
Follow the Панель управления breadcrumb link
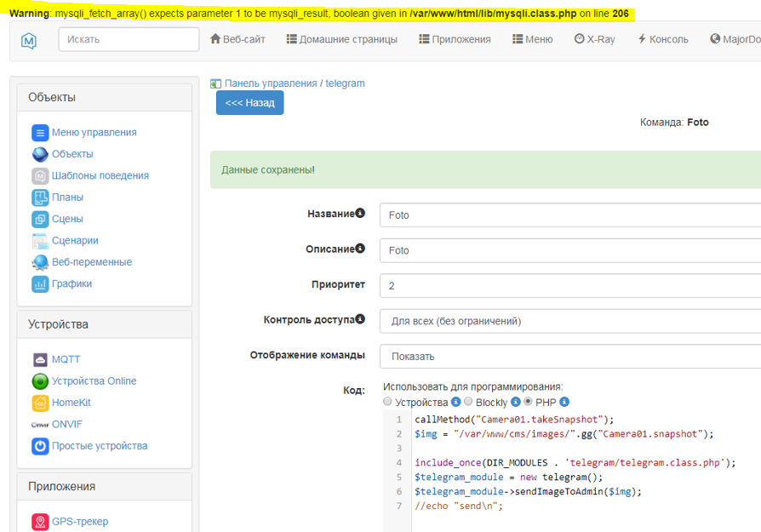272,83
